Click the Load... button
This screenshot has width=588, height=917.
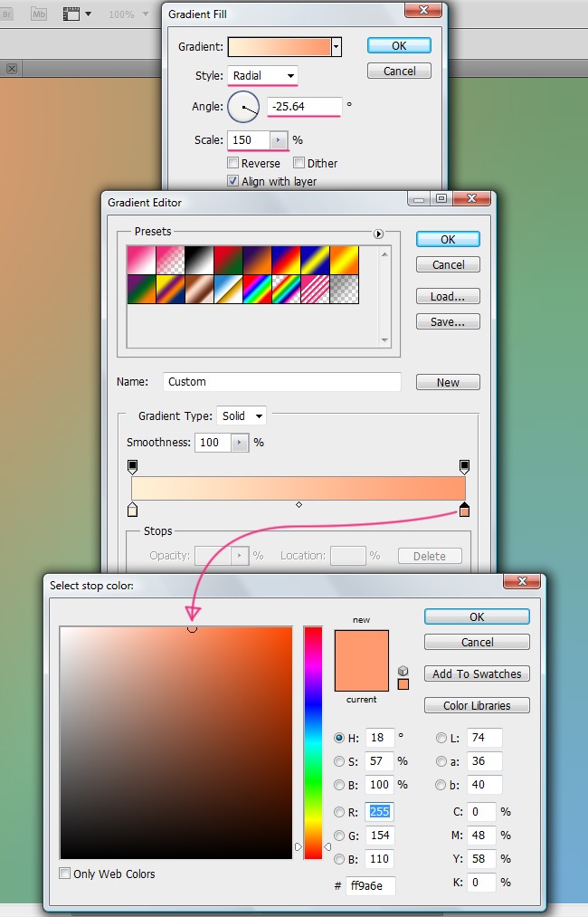coord(449,297)
